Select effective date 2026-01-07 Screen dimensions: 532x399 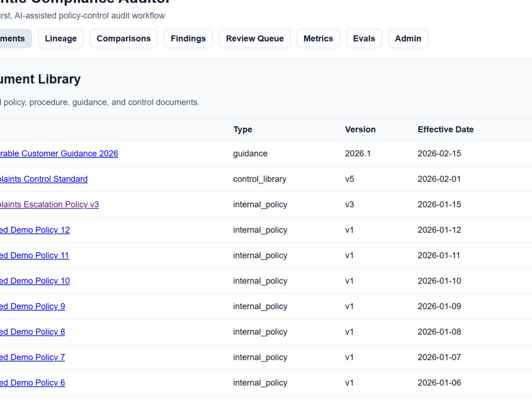click(439, 357)
